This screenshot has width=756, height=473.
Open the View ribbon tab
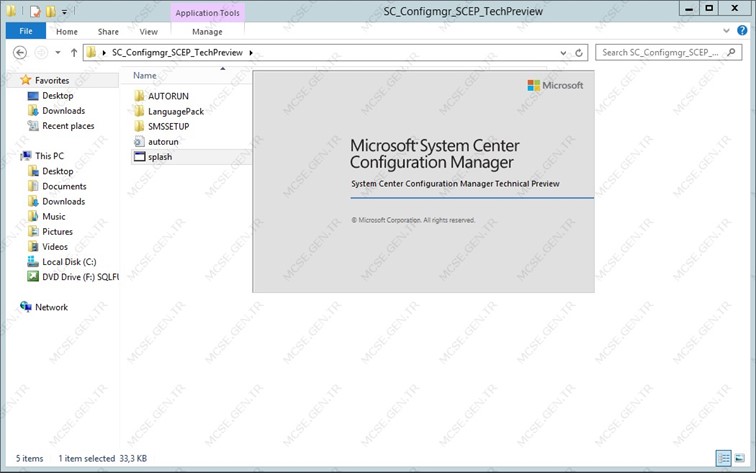click(148, 31)
